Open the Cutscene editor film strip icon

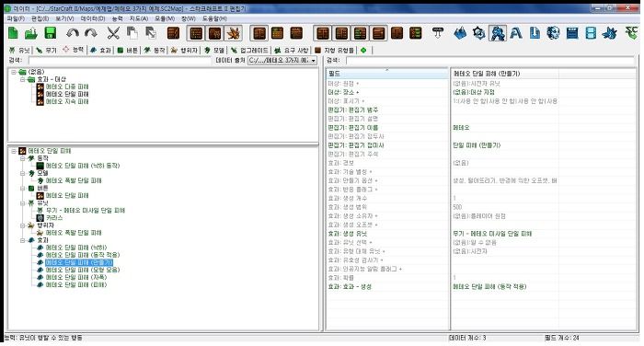point(591,33)
